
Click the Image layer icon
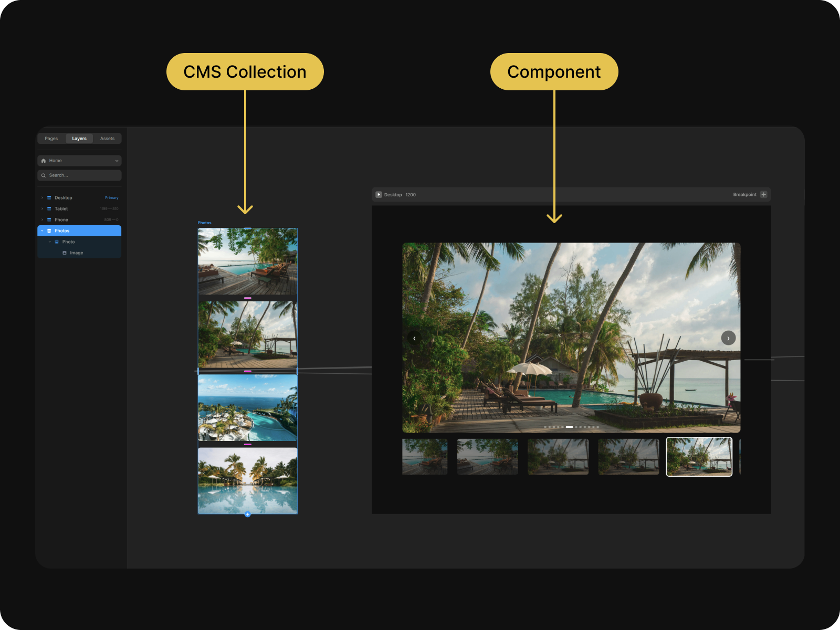pyautogui.click(x=65, y=253)
